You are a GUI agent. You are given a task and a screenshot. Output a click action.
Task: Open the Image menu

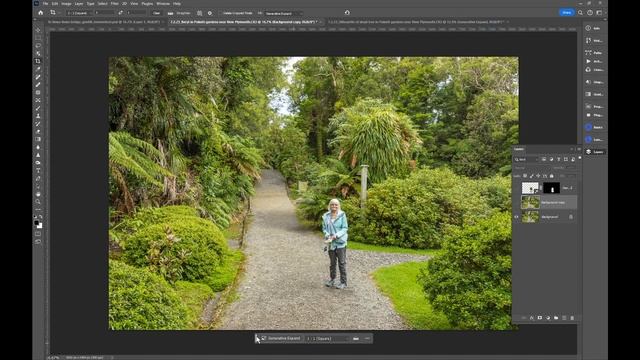click(x=66, y=4)
